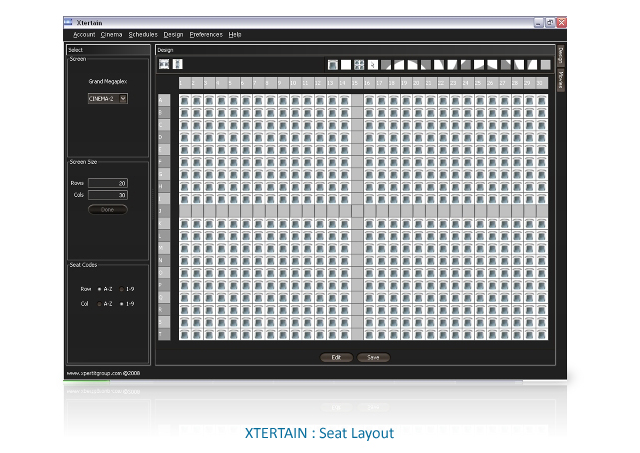Click seat in row A column 1
This screenshot has width=640, height=453.
coord(184,100)
